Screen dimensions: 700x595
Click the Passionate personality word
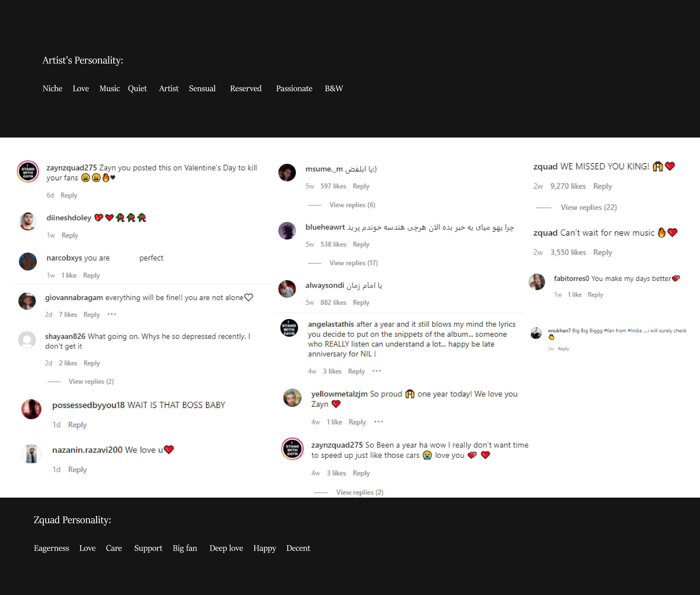294,88
